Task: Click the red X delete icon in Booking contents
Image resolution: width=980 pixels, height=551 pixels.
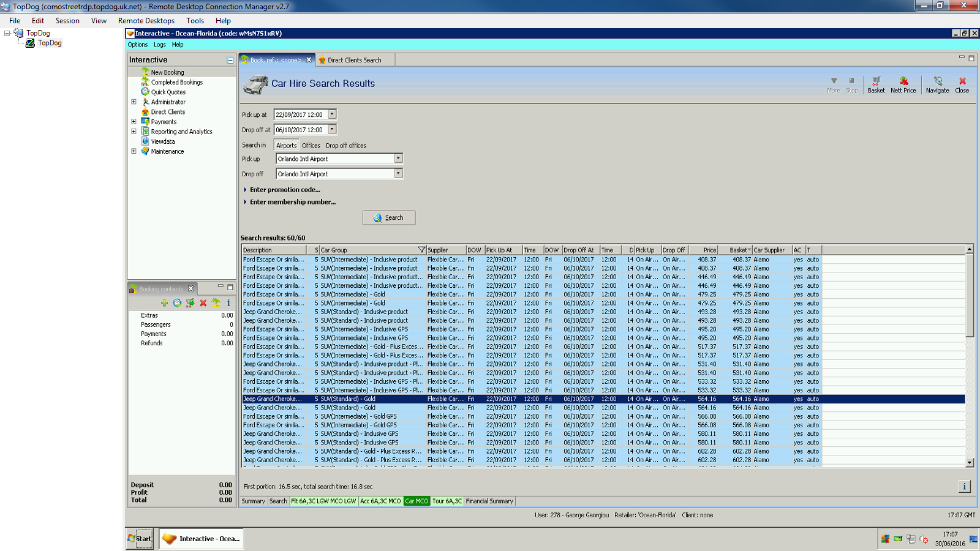Action: point(203,303)
